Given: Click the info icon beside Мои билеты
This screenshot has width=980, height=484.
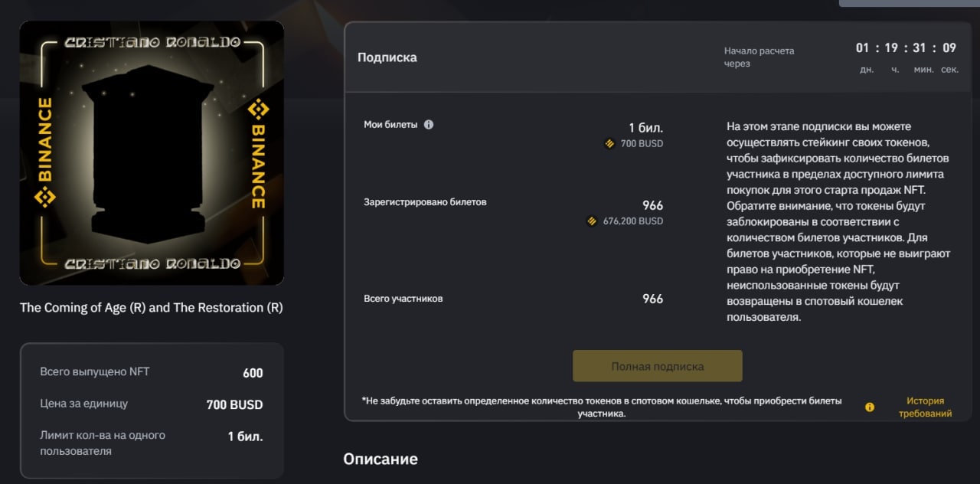Looking at the screenshot, I should tap(429, 125).
